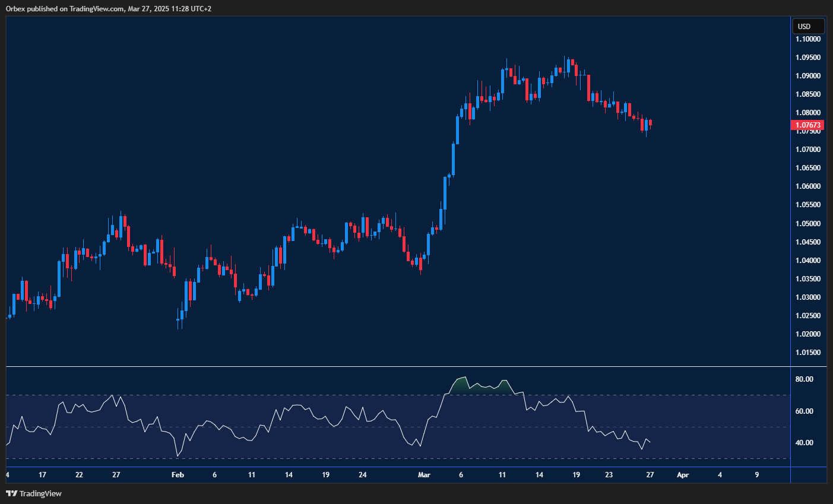Image resolution: width=833 pixels, height=504 pixels.
Task: Click the 1.08000 price axis label
Action: click(x=807, y=113)
